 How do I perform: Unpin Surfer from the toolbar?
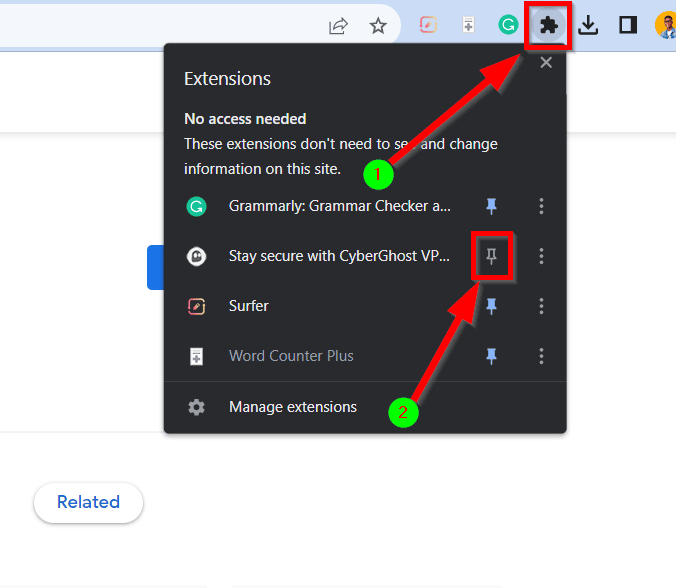coord(491,306)
